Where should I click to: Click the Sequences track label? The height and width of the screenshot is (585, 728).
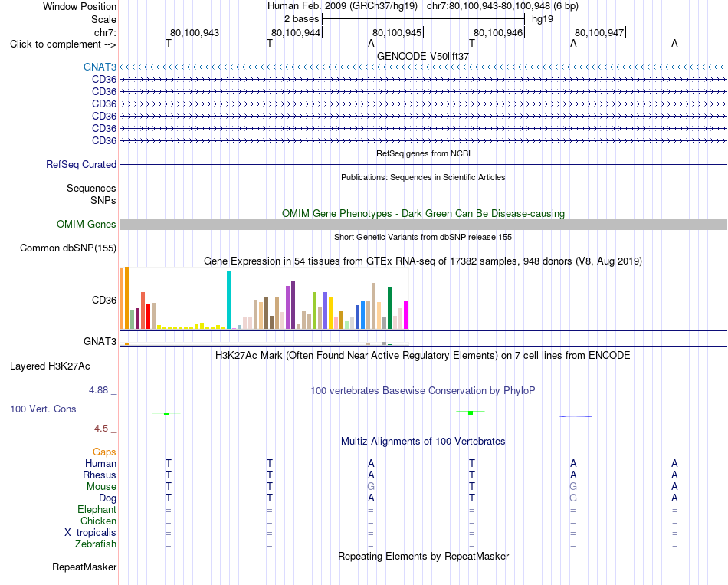click(91, 188)
